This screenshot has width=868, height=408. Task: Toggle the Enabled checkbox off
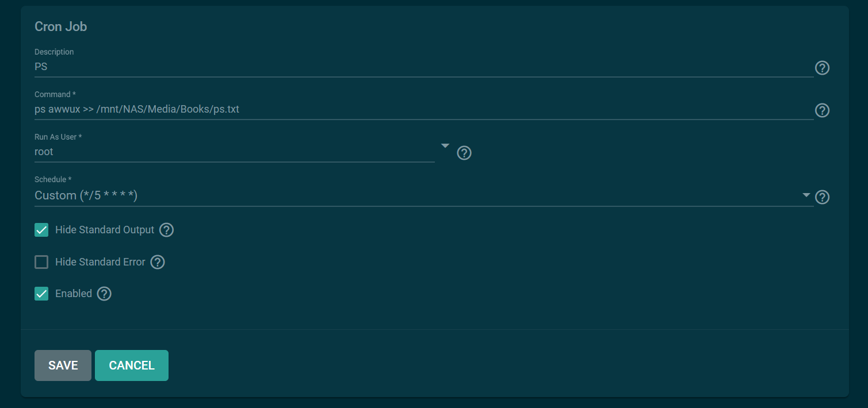click(x=41, y=294)
